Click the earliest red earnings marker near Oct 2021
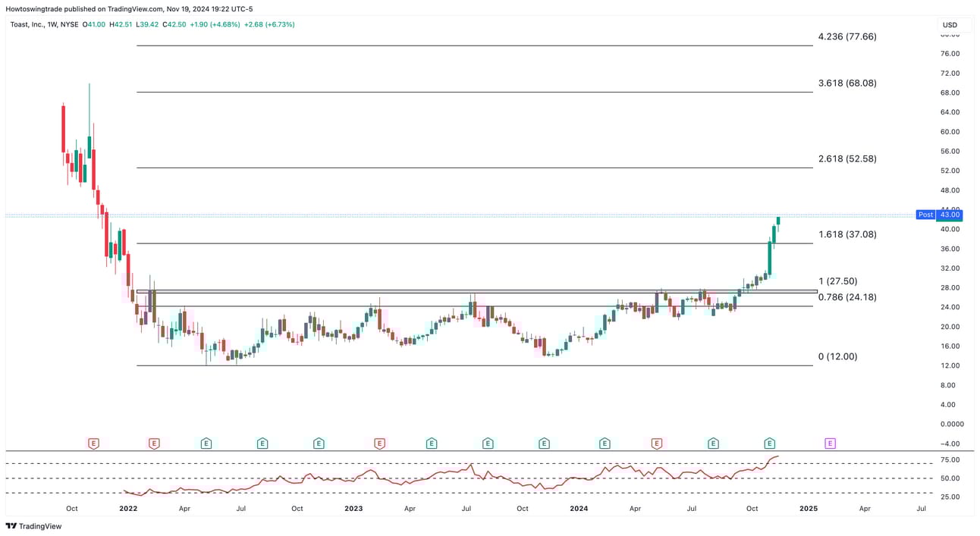The image size is (980, 536). pos(94,443)
